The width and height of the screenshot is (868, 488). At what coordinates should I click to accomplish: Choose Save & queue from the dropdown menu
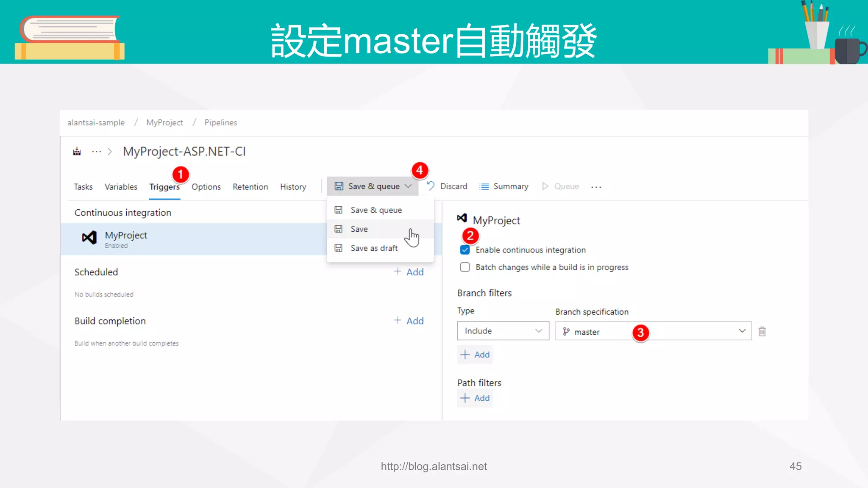[380, 210]
